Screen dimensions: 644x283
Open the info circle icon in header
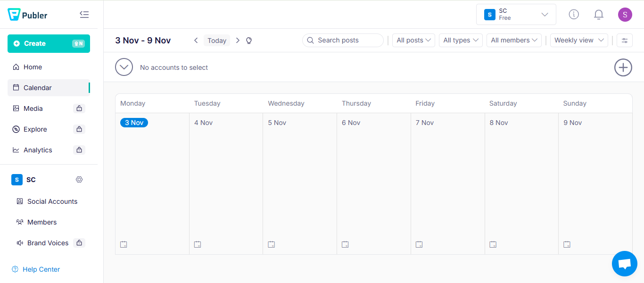(574, 15)
